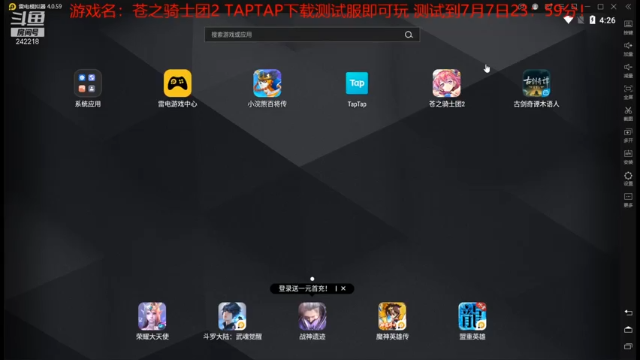Viewport: 640px width, 360px height.
Task: Open the 系统应用 system apps folder
Action: click(87, 83)
